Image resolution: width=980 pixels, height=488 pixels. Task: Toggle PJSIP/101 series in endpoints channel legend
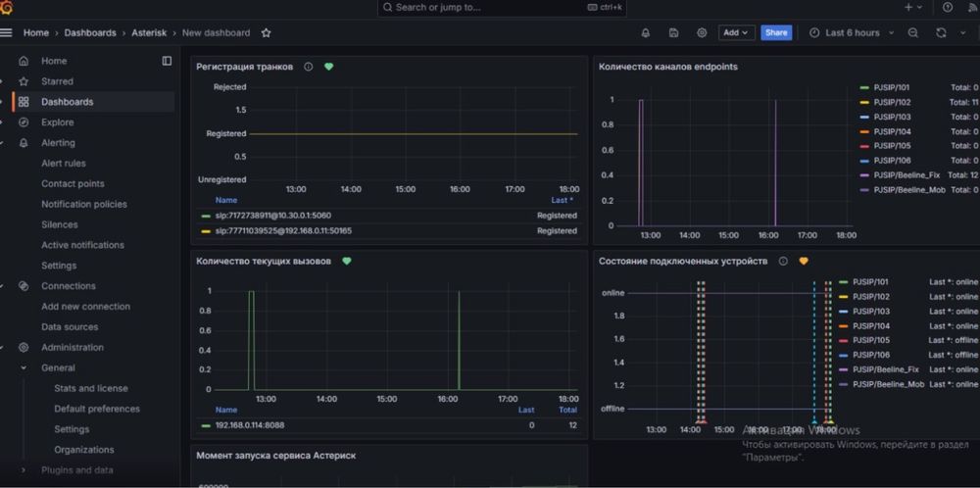pyautogui.click(x=892, y=88)
